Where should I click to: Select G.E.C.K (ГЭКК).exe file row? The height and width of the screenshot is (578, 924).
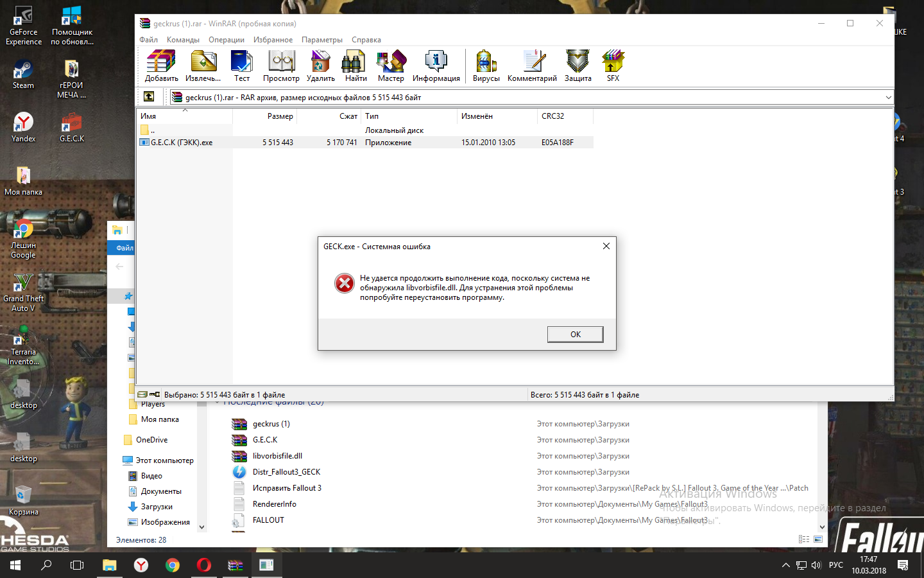[366, 143]
